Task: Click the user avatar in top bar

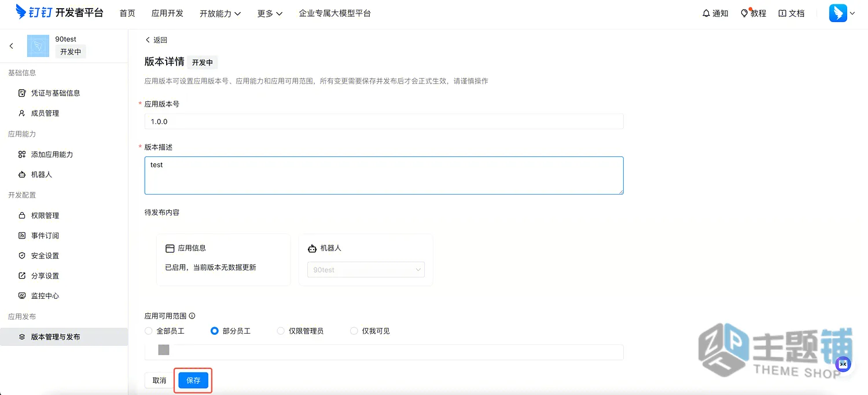Action: click(838, 13)
